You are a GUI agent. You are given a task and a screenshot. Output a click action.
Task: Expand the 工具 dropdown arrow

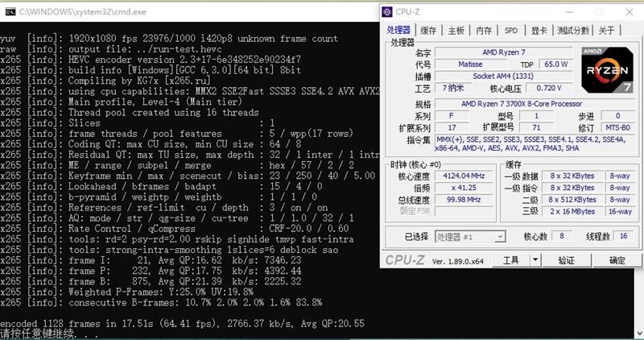tap(535, 260)
